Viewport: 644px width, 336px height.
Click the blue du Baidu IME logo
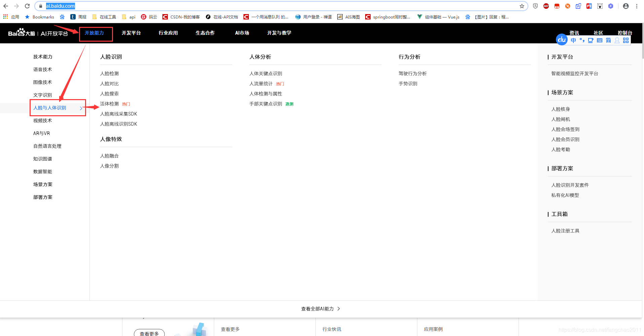[561, 40]
